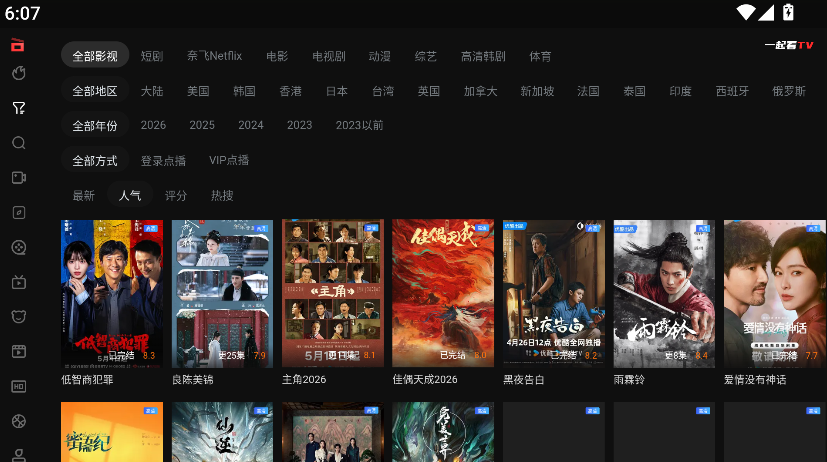Viewport: 827px width, 462px height.
Task: Open the 爱情没有神话 poster
Action: tap(775, 293)
